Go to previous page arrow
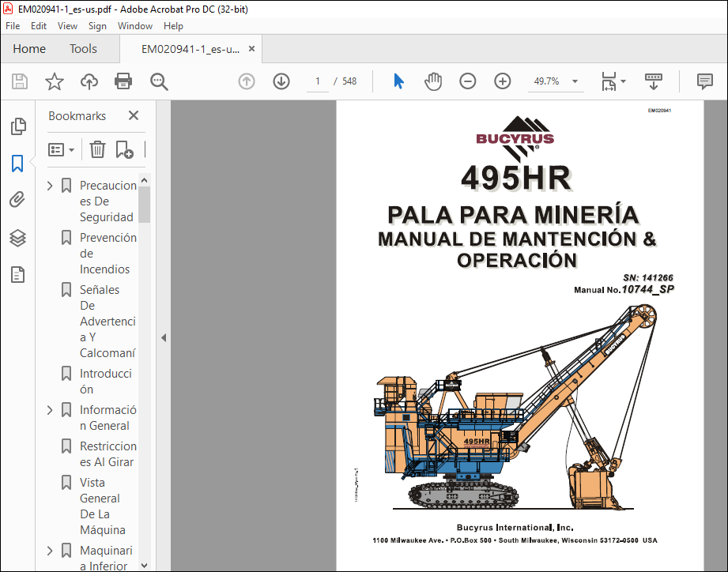 247,81
